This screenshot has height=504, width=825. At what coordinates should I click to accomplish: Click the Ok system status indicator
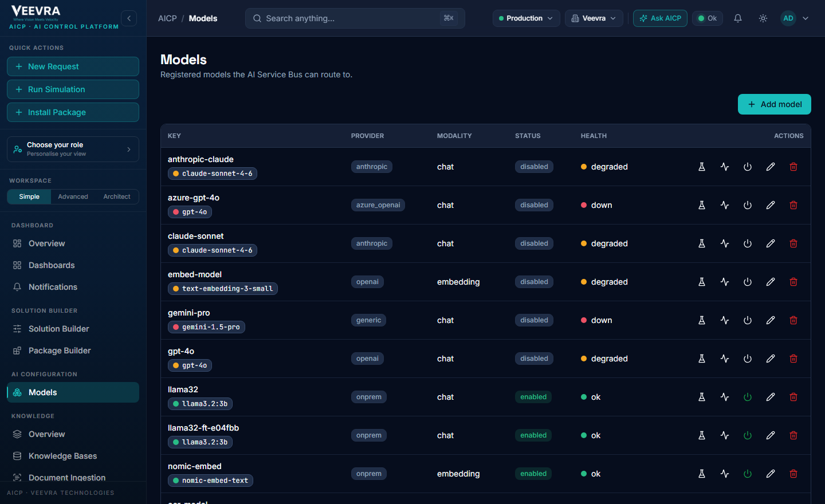point(708,18)
